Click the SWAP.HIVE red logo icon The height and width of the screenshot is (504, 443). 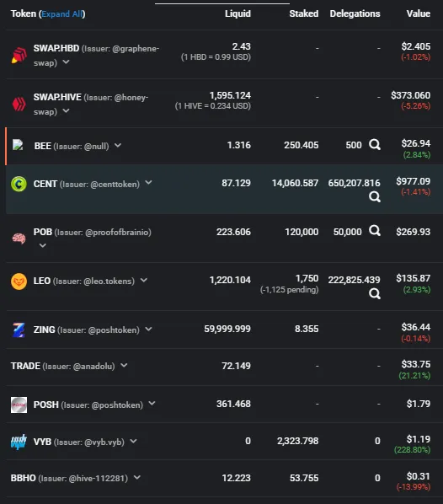pyautogui.click(x=19, y=105)
